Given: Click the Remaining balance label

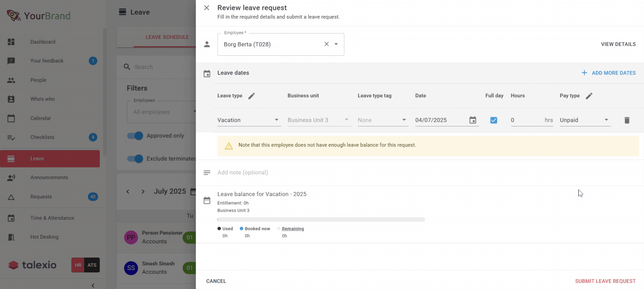Looking at the screenshot, I should tap(293, 229).
